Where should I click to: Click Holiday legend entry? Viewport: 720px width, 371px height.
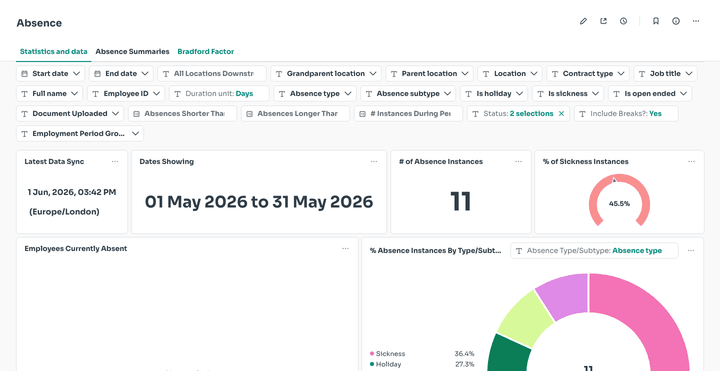[386, 364]
